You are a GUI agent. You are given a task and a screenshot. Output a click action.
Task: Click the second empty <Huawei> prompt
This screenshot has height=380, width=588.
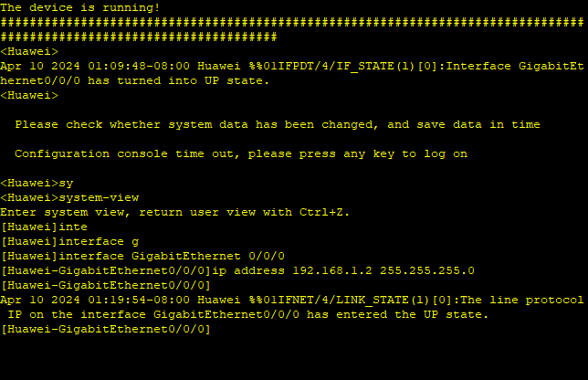pyautogui.click(x=29, y=95)
